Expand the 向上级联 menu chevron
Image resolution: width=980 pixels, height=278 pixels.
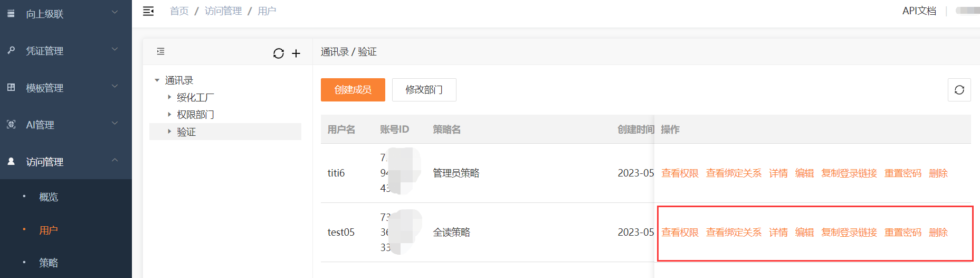(x=115, y=12)
